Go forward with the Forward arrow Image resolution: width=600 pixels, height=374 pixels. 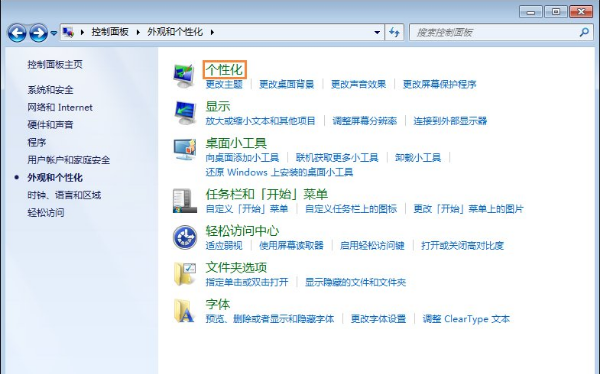pos(38,33)
